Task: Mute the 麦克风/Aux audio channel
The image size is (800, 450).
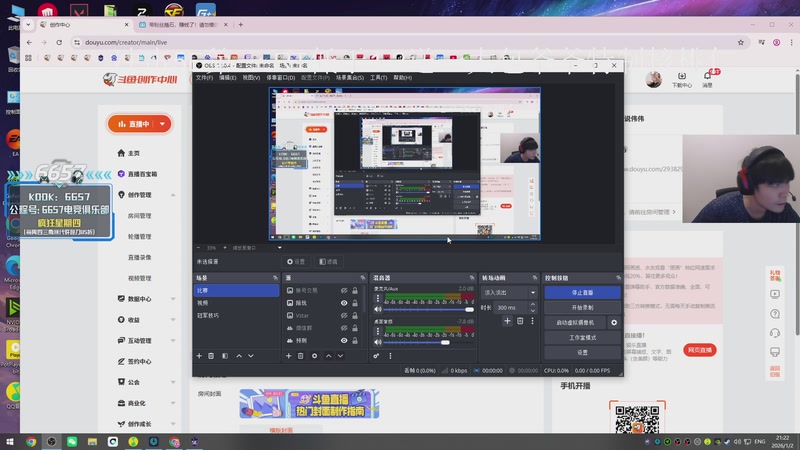Action: click(x=378, y=309)
